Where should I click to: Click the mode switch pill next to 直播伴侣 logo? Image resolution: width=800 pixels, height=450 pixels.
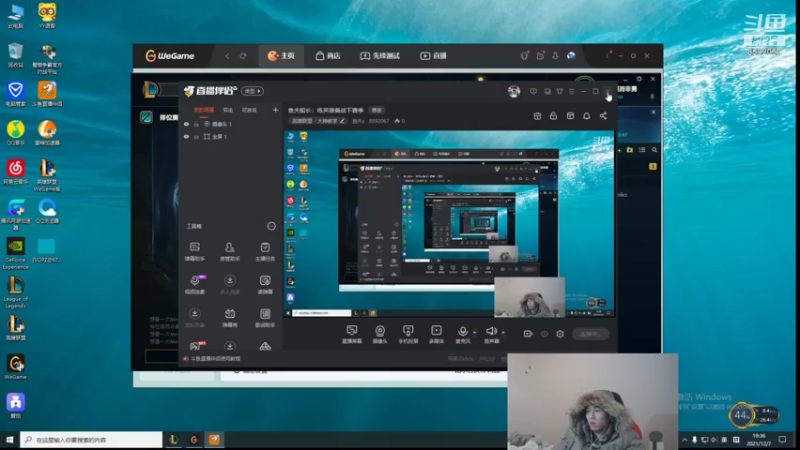(252, 91)
